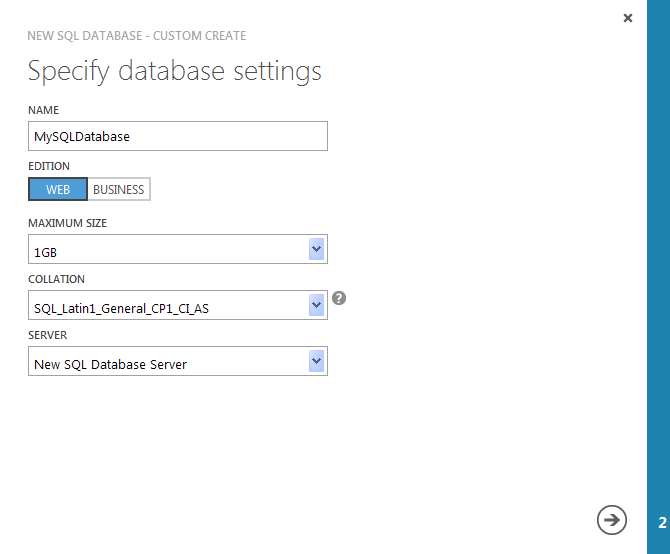
Task: Click the next arrow circle icon
Action: 612,519
